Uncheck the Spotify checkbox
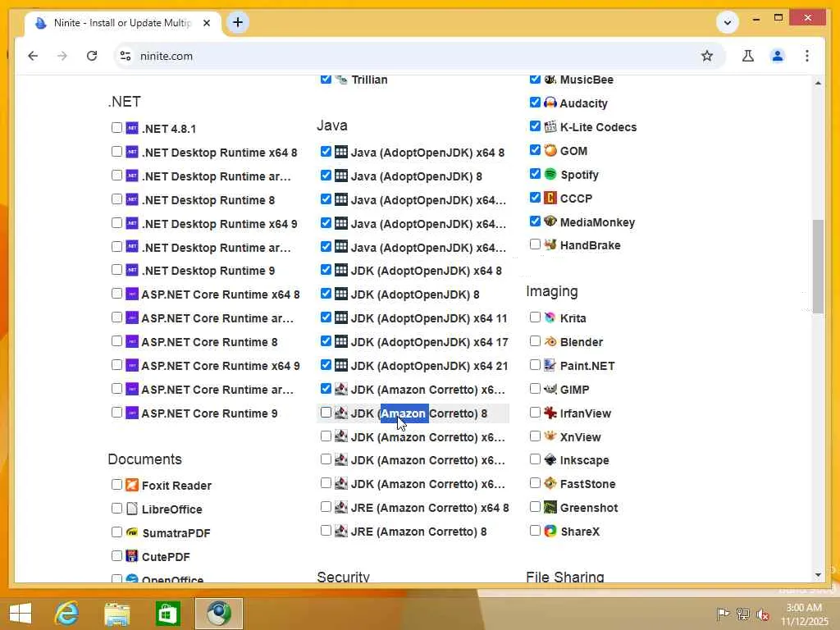Screen dimensions: 840x630 tap(535, 174)
